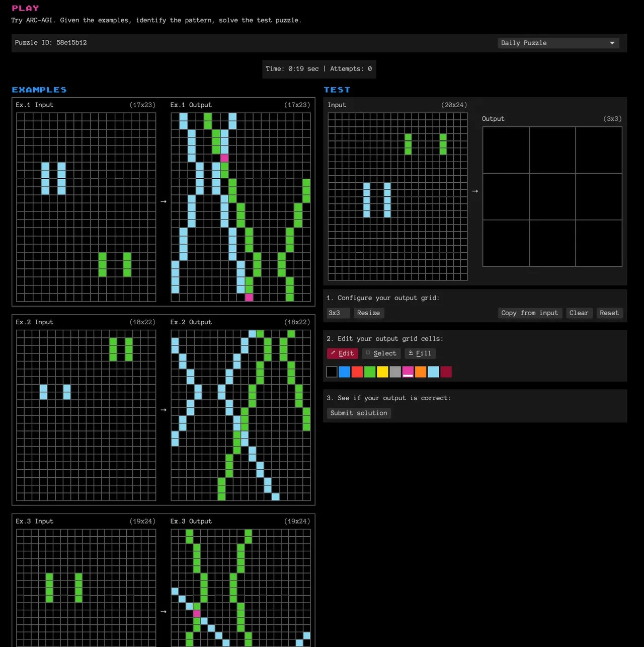Click the Ex.2 Output grid thumbnail
644x647 pixels.
(x=240, y=415)
